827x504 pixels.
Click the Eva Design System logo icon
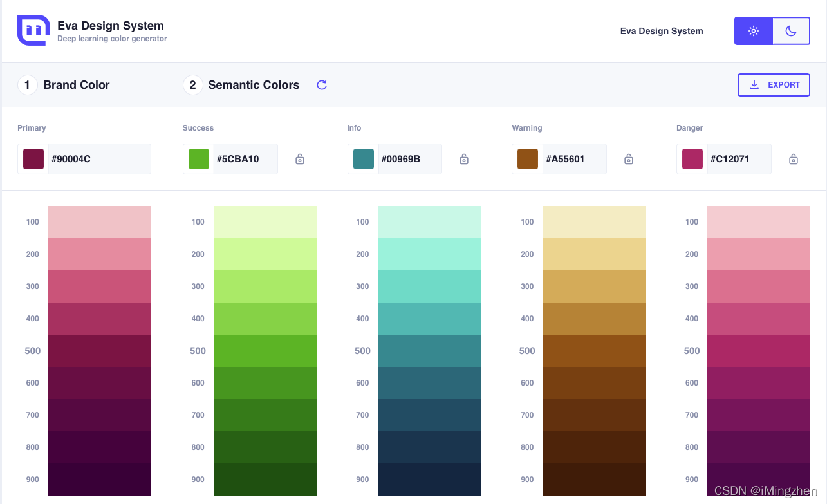click(x=33, y=30)
